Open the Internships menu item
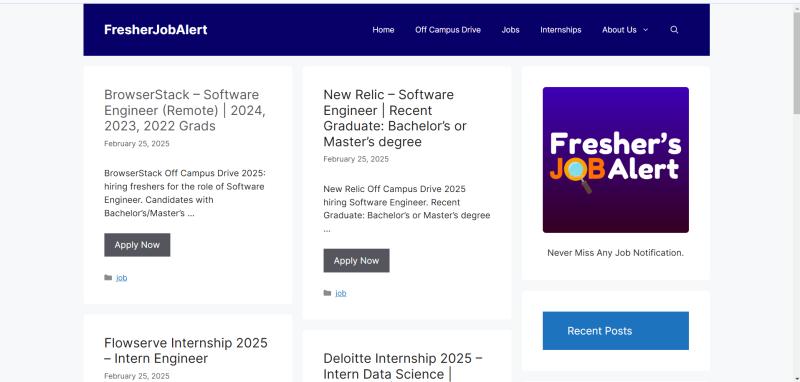800x382 pixels. pos(561,30)
